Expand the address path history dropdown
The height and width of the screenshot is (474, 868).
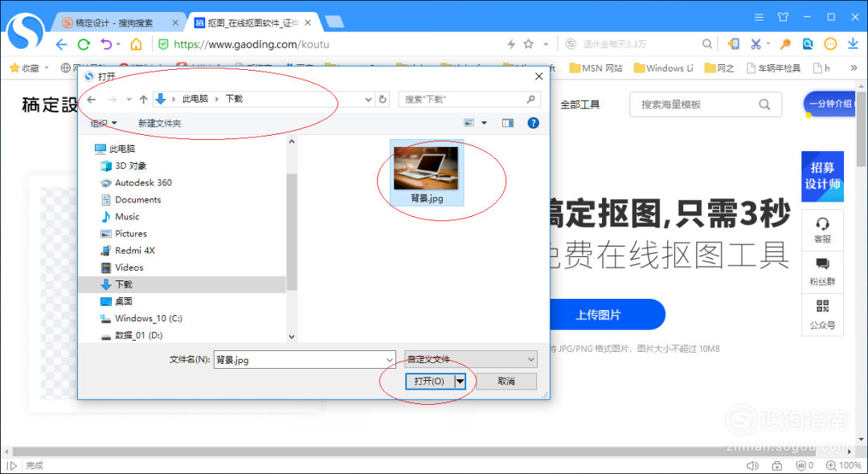pos(368,100)
